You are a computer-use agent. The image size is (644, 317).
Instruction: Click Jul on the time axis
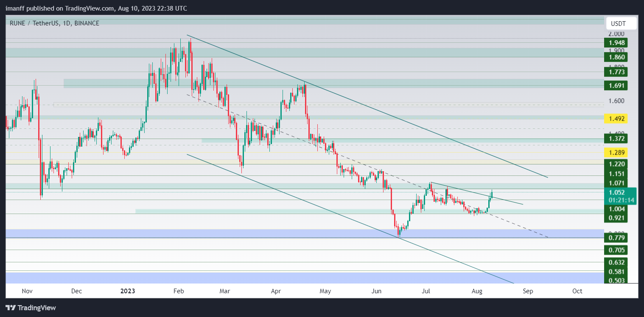(x=426, y=291)
